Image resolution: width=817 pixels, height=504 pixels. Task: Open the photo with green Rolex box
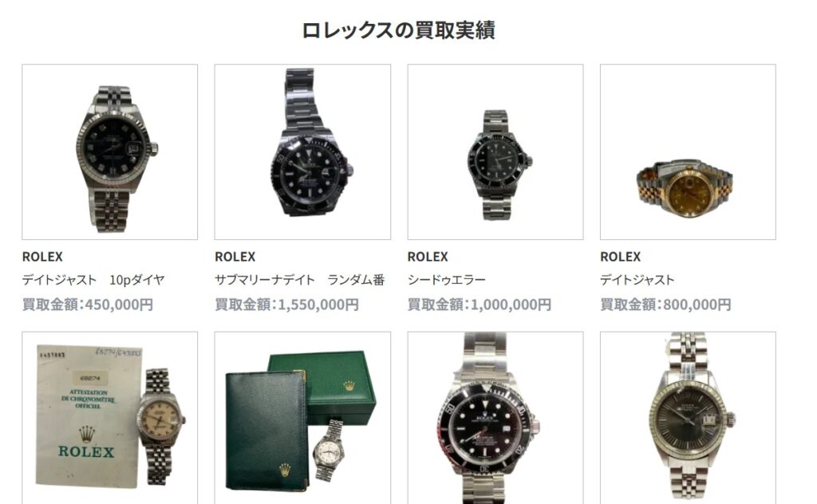(302, 418)
